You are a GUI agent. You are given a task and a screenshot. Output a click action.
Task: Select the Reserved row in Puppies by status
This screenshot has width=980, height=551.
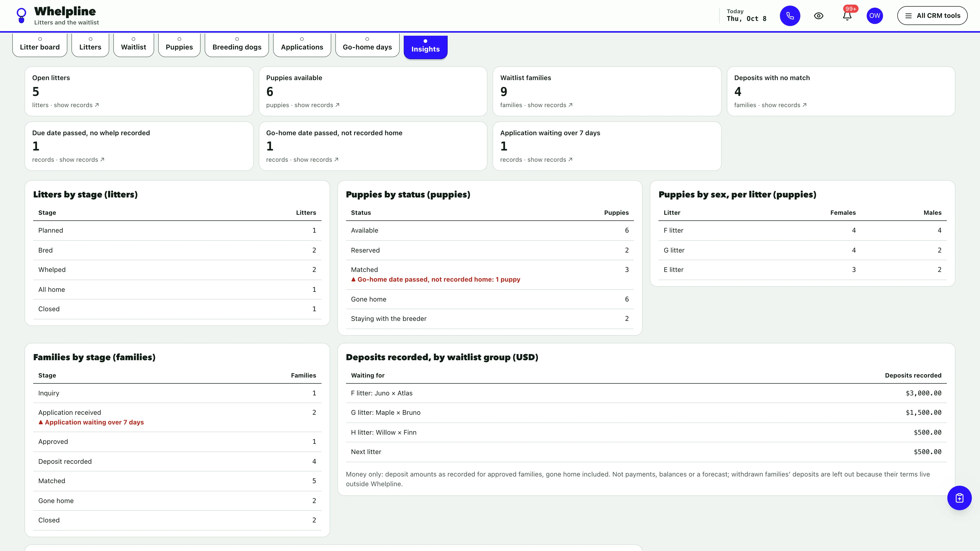490,250
